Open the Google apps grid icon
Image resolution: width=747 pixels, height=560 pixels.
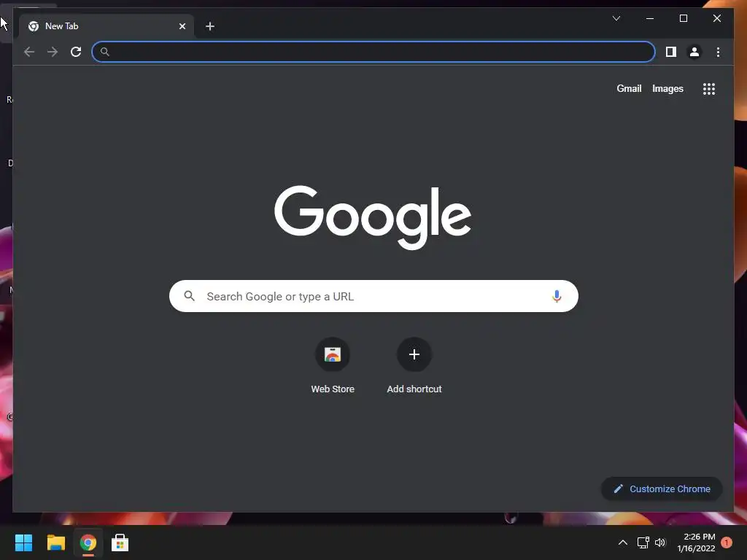click(709, 89)
